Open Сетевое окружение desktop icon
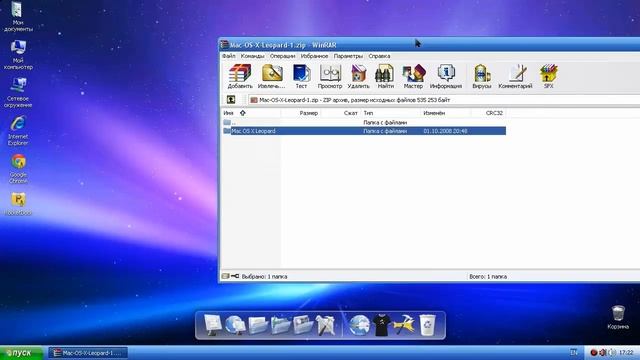 (18, 93)
